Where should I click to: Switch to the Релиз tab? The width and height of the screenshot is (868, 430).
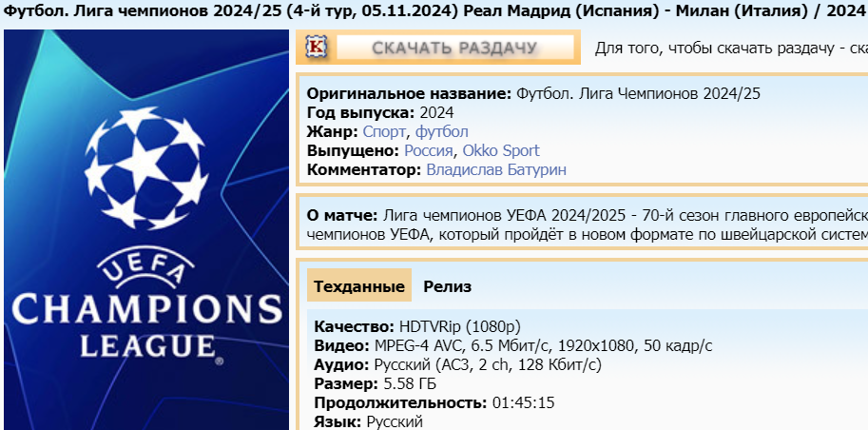tap(447, 286)
